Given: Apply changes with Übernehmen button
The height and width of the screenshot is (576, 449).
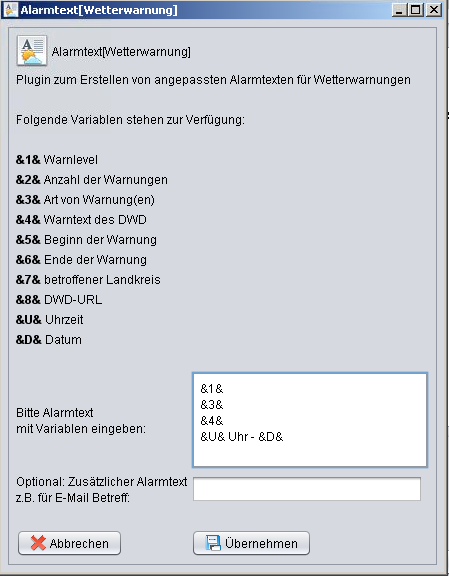Looking at the screenshot, I should click(251, 543).
